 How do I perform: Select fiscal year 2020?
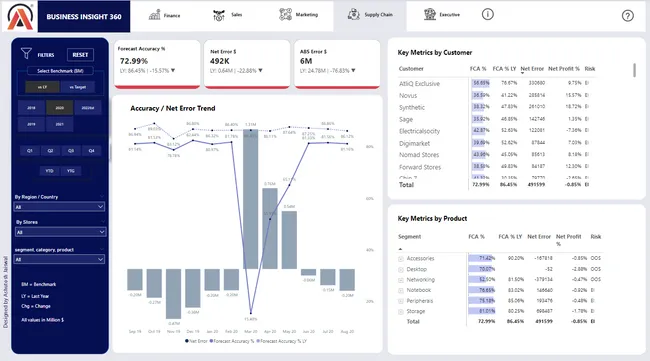(x=60, y=108)
